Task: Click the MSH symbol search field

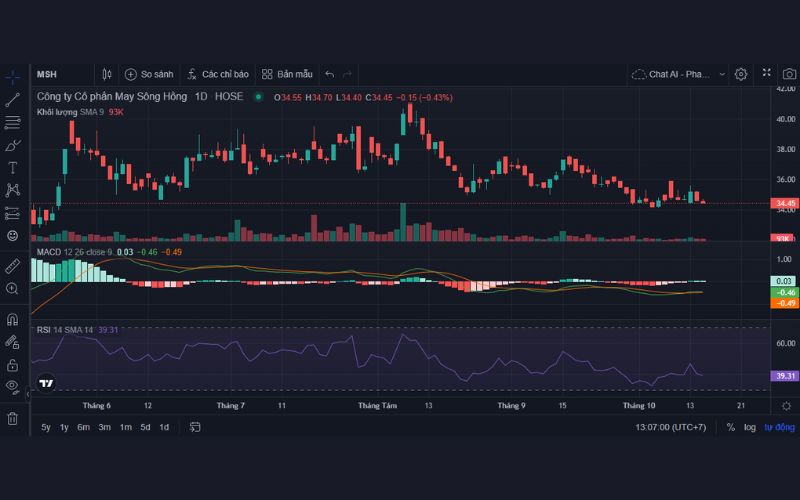Action: coord(60,74)
